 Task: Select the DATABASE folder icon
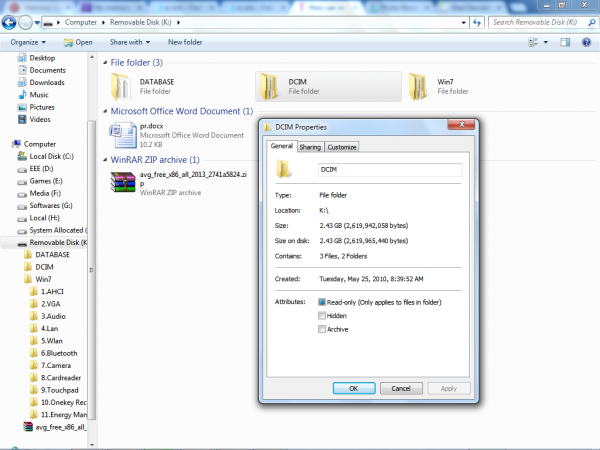(x=121, y=86)
